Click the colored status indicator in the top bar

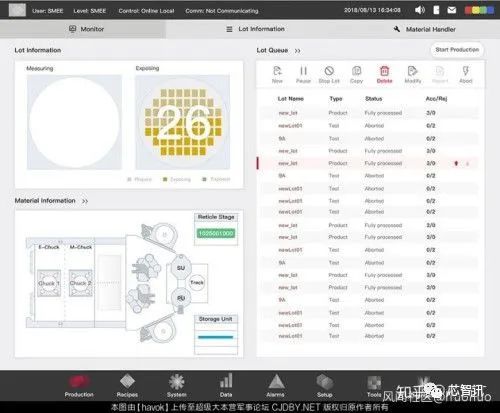coord(479,10)
